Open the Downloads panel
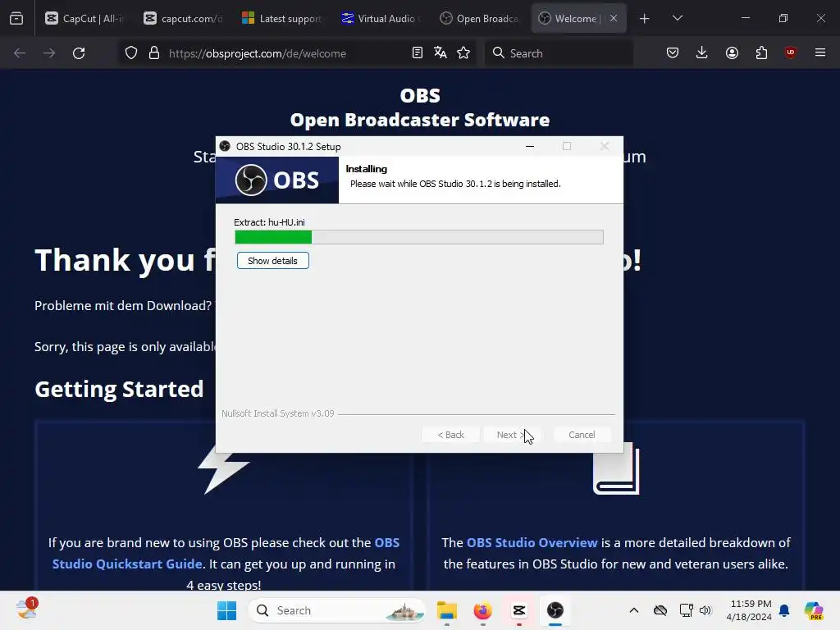 [x=702, y=52]
